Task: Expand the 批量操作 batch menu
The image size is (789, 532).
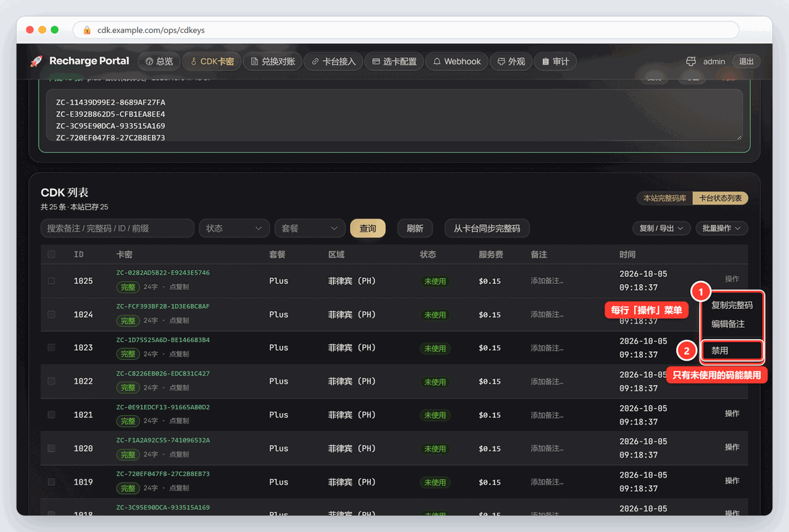Action: (x=722, y=228)
